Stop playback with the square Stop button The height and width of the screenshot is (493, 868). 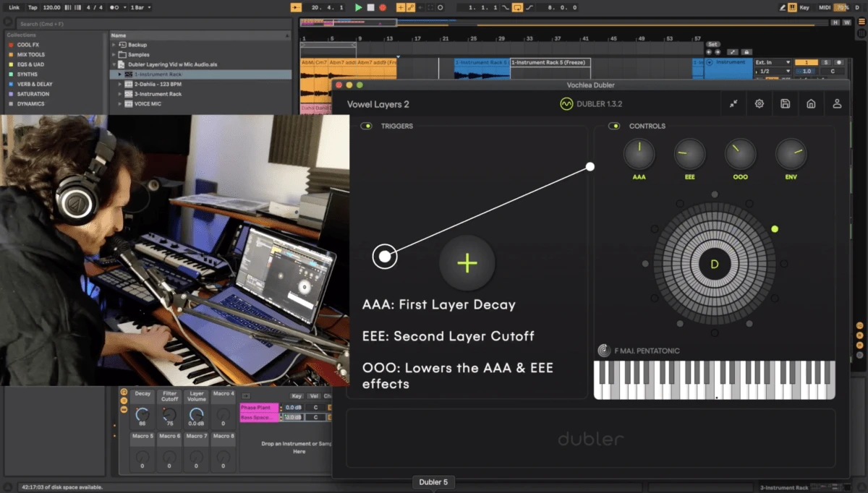(370, 7)
